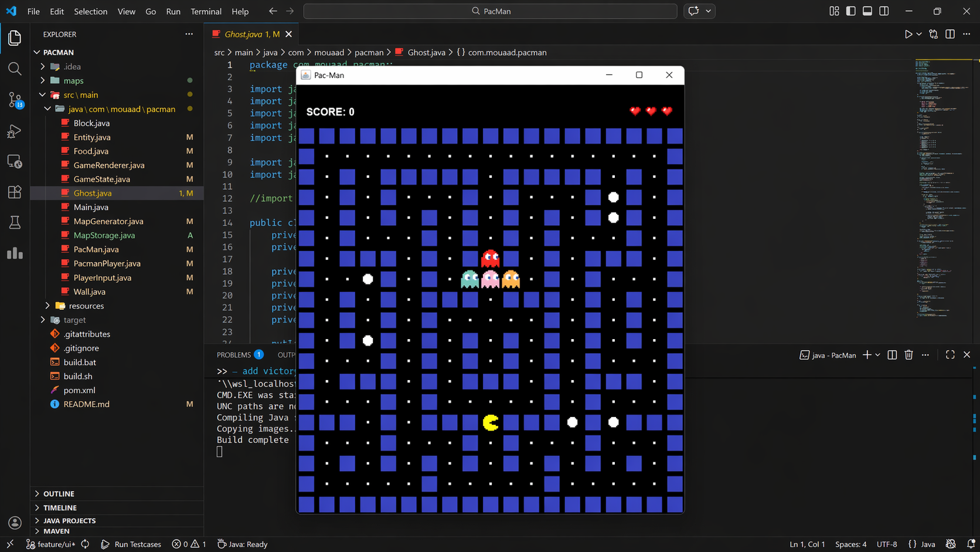The width and height of the screenshot is (980, 552).
Task: Go back with the navigation arrow
Action: (x=273, y=11)
